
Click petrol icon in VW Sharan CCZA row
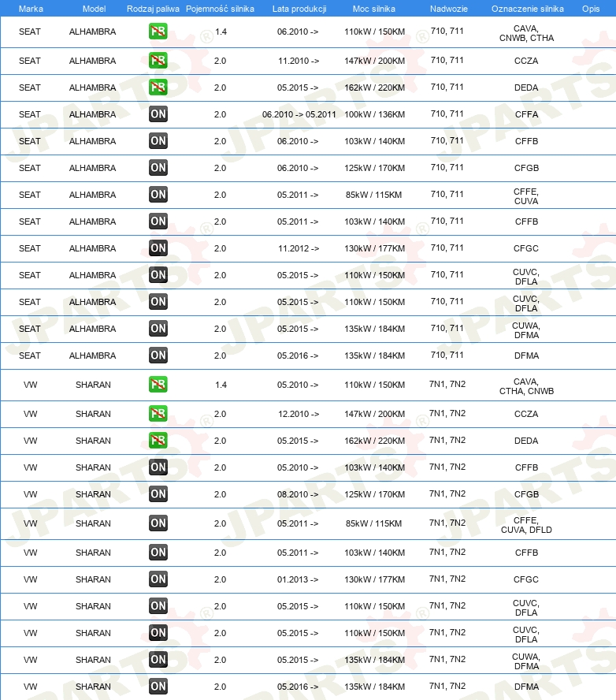click(158, 413)
